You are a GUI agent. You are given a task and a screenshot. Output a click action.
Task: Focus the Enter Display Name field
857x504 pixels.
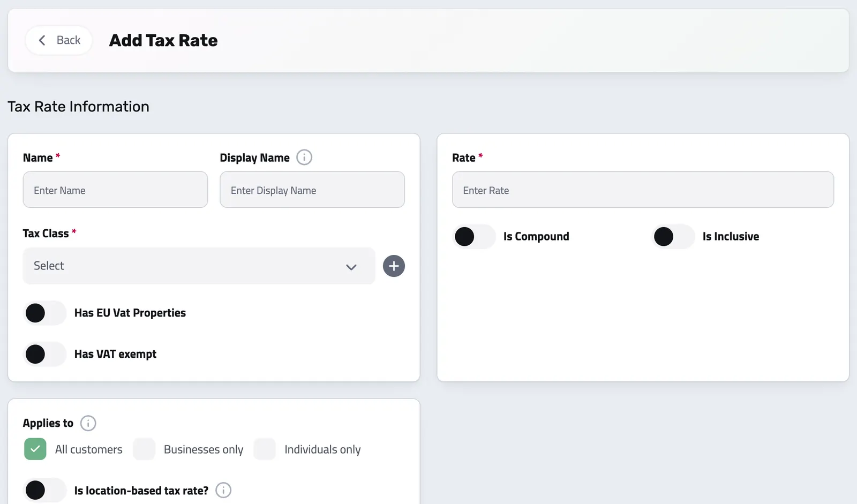(312, 190)
